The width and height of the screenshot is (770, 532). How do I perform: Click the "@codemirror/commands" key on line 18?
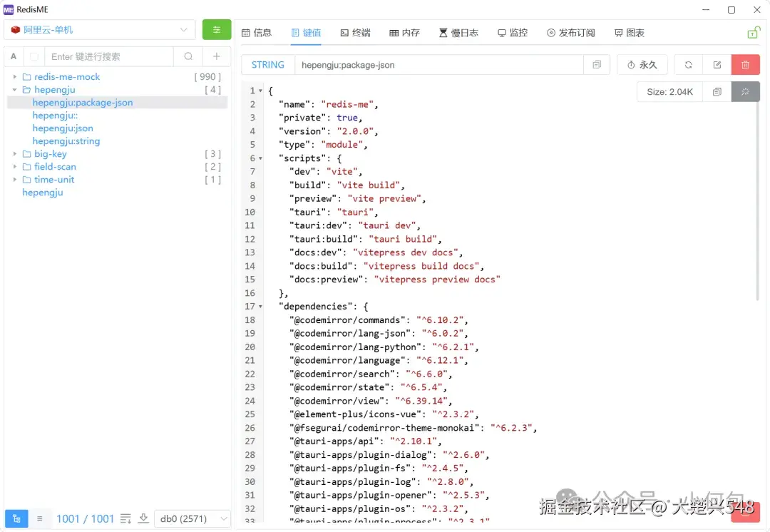click(347, 320)
